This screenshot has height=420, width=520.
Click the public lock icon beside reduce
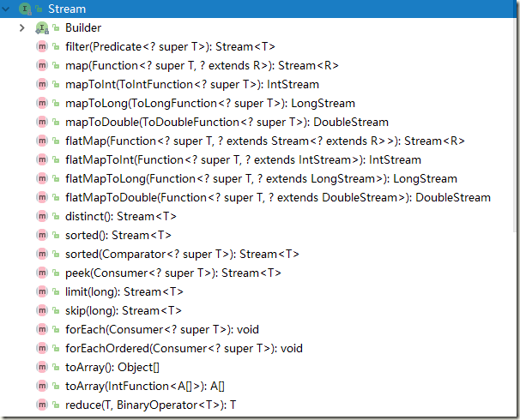[56, 405]
